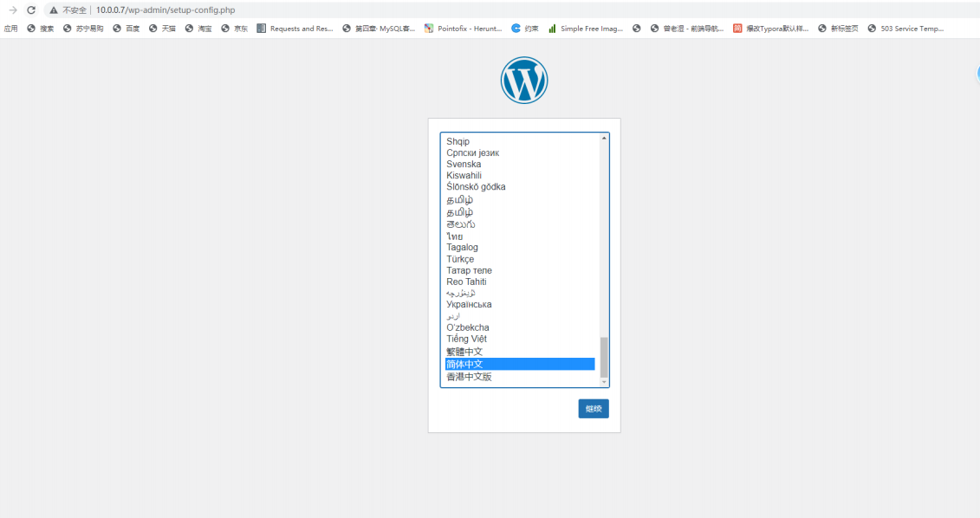980x518 pixels.
Task: Click the language list scrollbar thumb
Action: coord(604,358)
